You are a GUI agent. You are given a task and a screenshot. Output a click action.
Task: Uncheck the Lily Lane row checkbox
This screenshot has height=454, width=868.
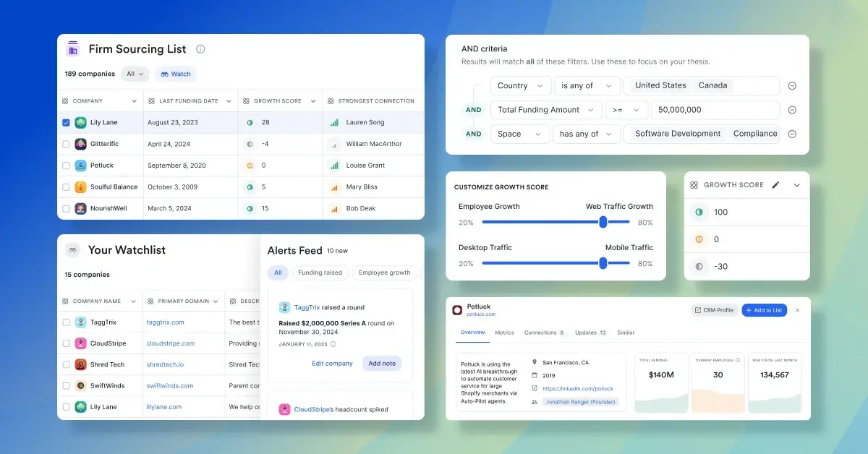[66, 122]
